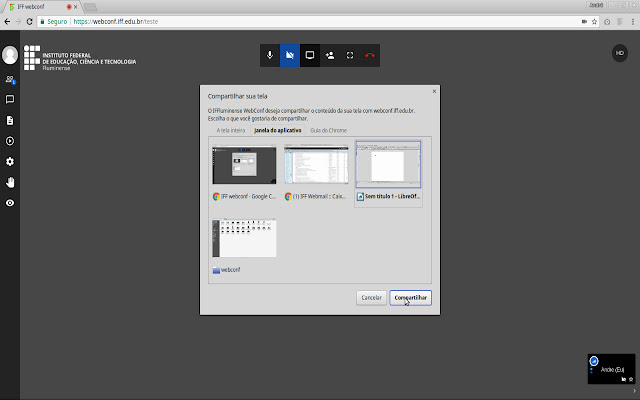Open the invite participant icon
The width and height of the screenshot is (640, 400).
point(330,55)
